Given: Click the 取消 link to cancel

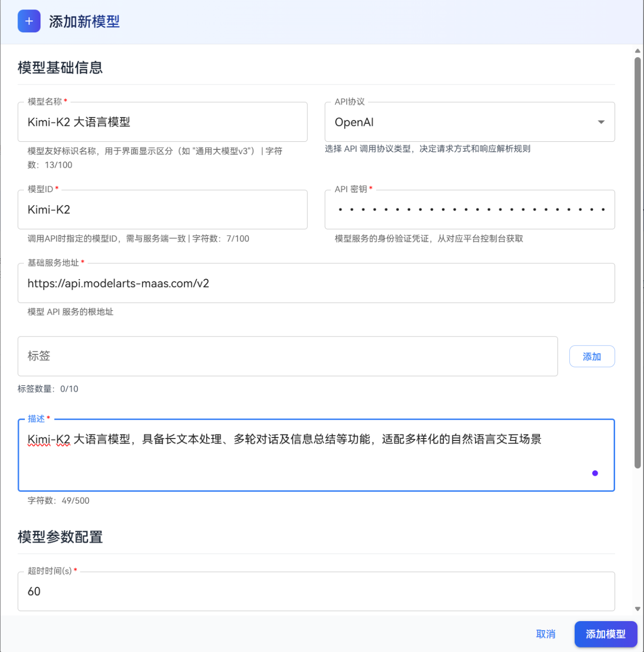Looking at the screenshot, I should click(546, 634).
